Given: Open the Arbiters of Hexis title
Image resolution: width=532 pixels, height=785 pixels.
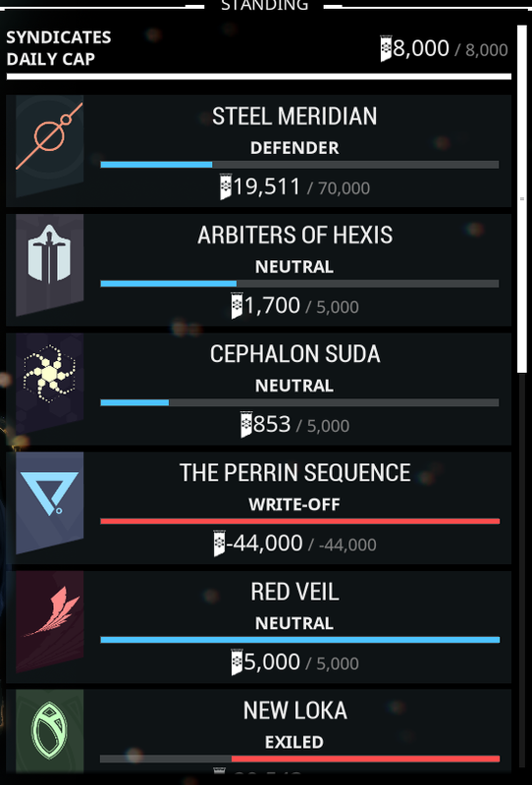Looking at the screenshot, I should (294, 235).
